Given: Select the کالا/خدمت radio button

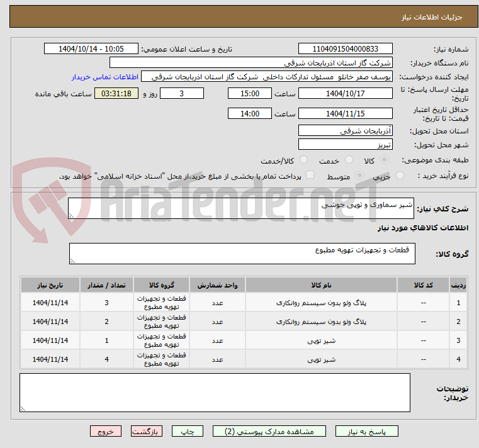Looking at the screenshot, I should coord(303,160).
